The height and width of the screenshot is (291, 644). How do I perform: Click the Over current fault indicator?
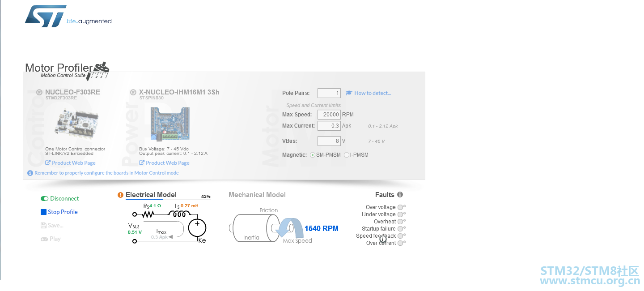click(400, 243)
